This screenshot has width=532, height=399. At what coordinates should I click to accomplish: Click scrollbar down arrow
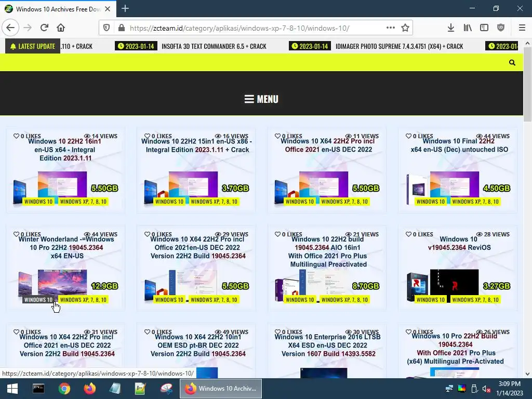tap(527, 374)
